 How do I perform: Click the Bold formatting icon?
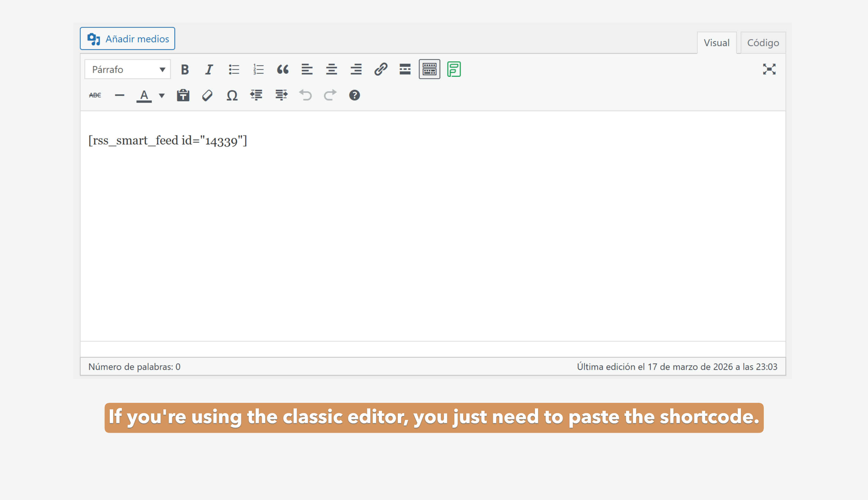pos(185,69)
